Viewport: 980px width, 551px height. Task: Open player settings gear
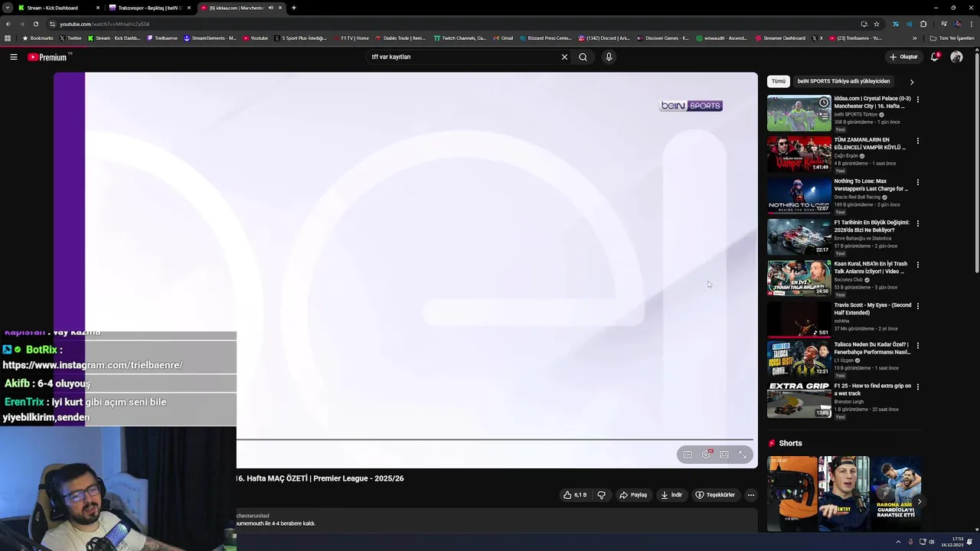point(706,455)
